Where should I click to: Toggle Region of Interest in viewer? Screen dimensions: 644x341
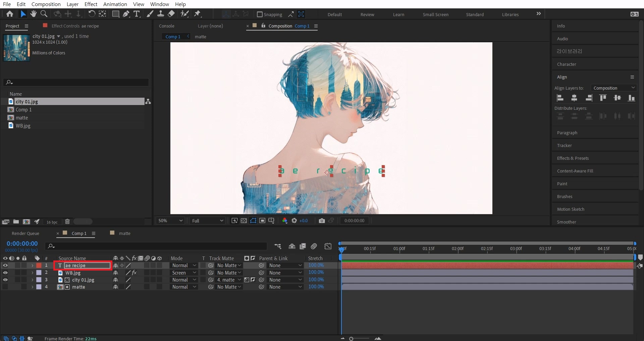tap(262, 221)
